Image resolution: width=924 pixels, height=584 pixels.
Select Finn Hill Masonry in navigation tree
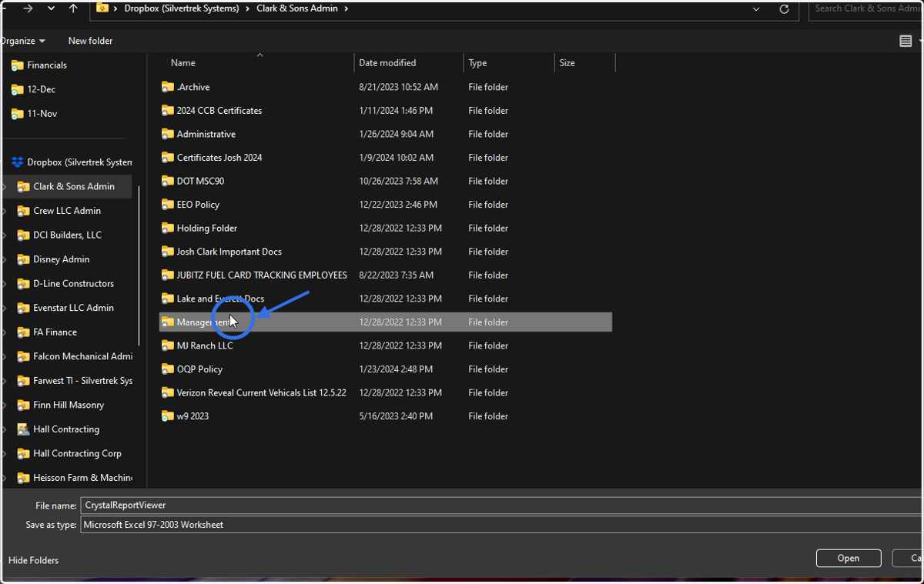pos(69,405)
